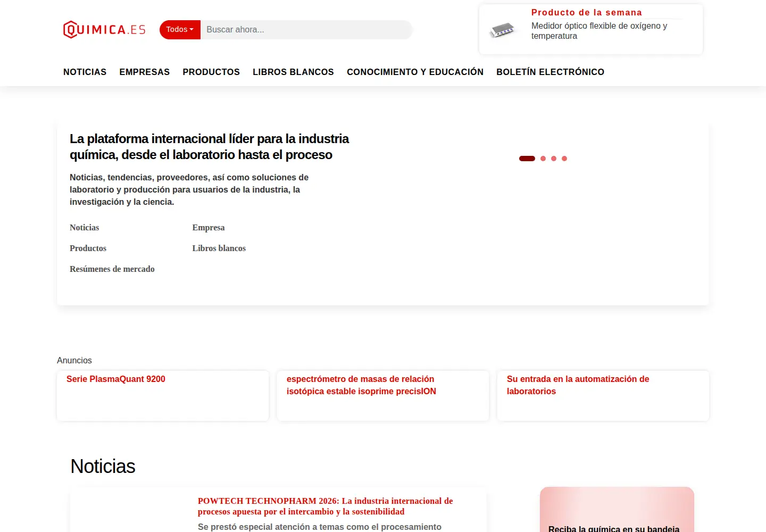The height and width of the screenshot is (532, 766).
Task: Follow the 'Resúmenes de mercado' link
Action: [x=112, y=269]
